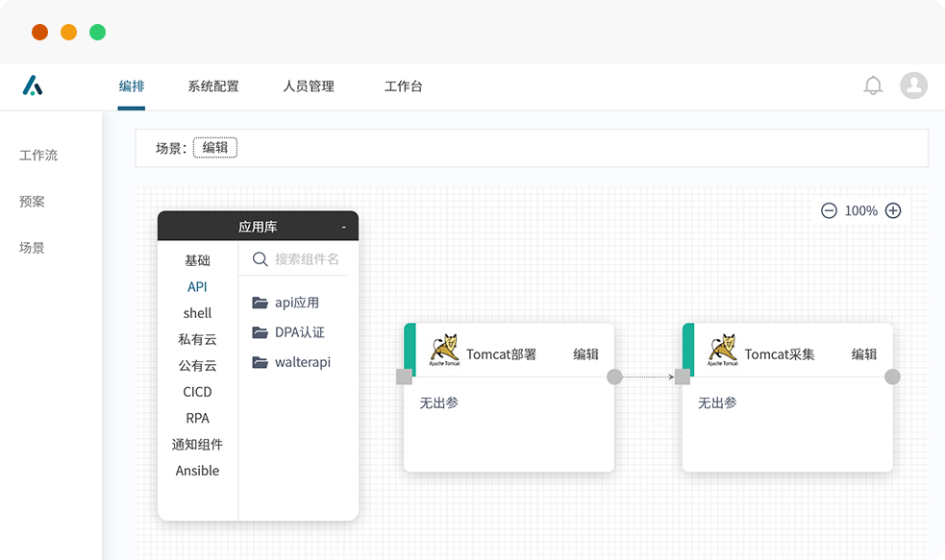This screenshot has height=560, width=945.
Task: Collapse the 应用库 panel with minus
Action: (x=343, y=227)
